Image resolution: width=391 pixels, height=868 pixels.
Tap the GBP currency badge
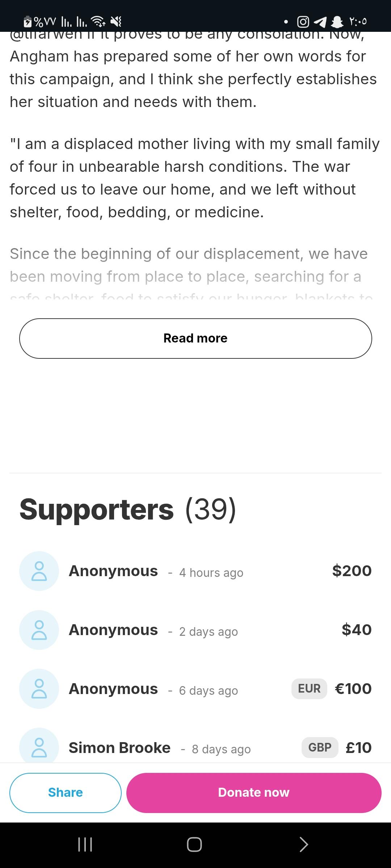[x=320, y=748]
